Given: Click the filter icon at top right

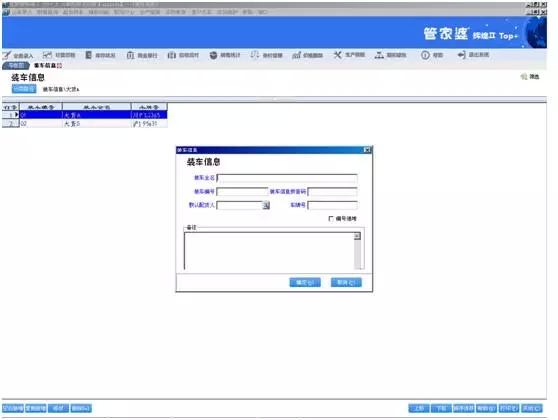Looking at the screenshot, I should 524,77.
